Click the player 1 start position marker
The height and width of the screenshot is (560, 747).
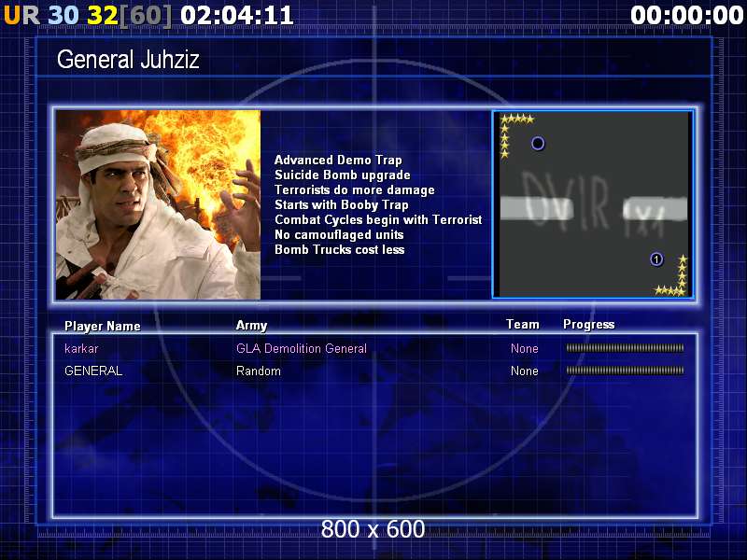point(656,259)
